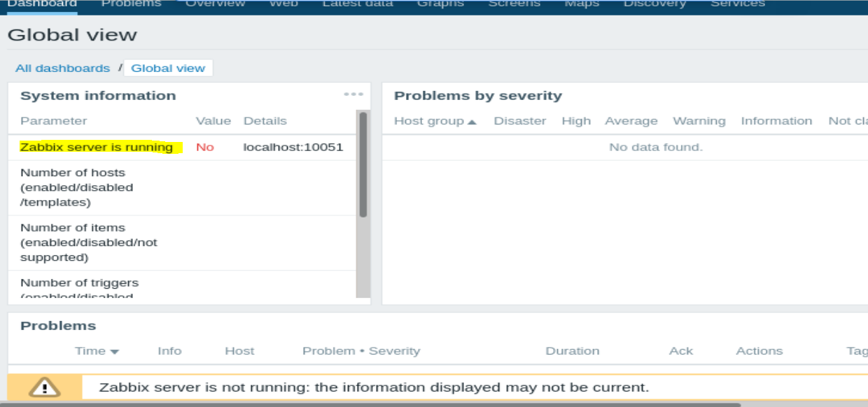Click the System information vertical scrollbar
Screen dimensions: 868x407
[x=363, y=165]
